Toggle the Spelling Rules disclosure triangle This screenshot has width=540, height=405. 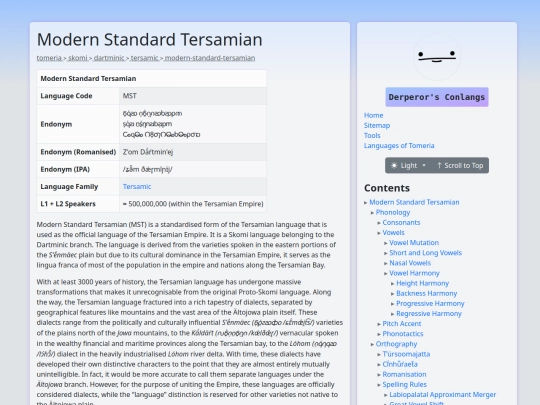tap(379, 385)
